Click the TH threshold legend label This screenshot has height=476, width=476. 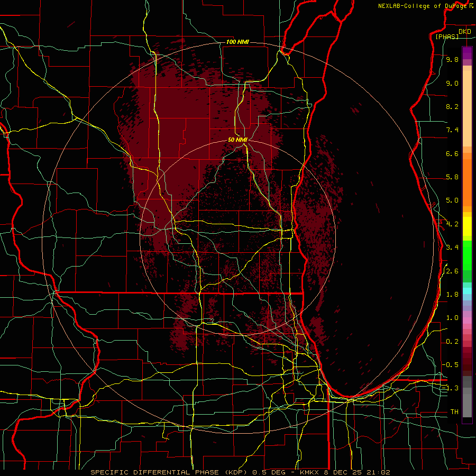click(x=454, y=412)
